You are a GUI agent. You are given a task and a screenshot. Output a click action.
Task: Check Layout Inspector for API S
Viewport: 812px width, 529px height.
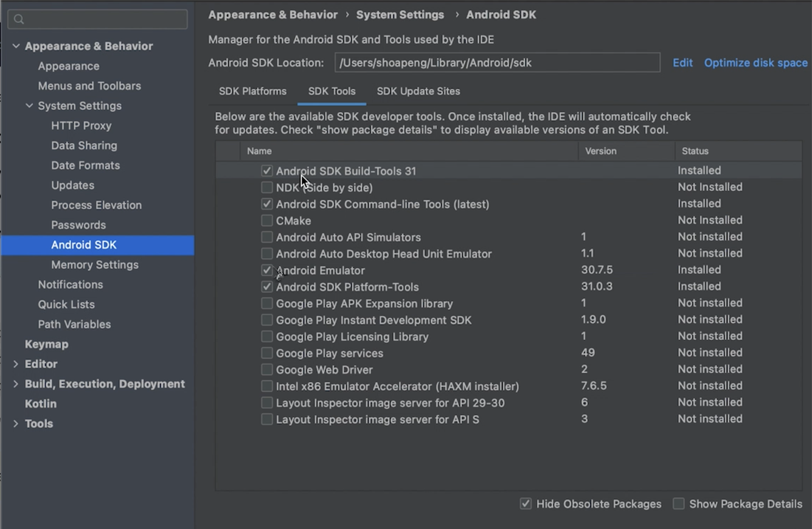tap(266, 419)
